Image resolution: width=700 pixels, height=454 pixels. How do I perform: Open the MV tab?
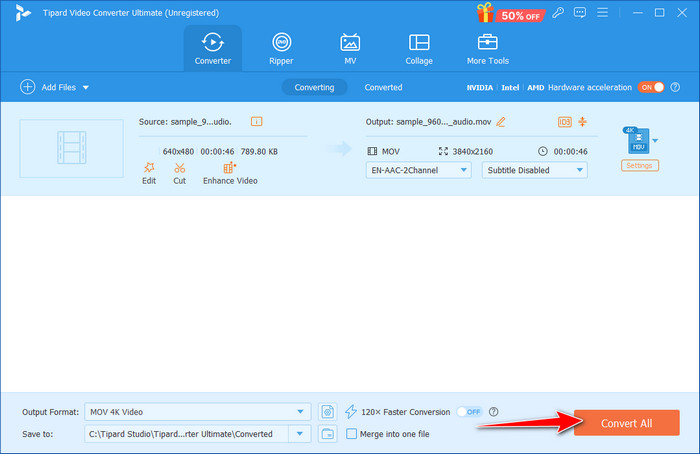pyautogui.click(x=350, y=49)
